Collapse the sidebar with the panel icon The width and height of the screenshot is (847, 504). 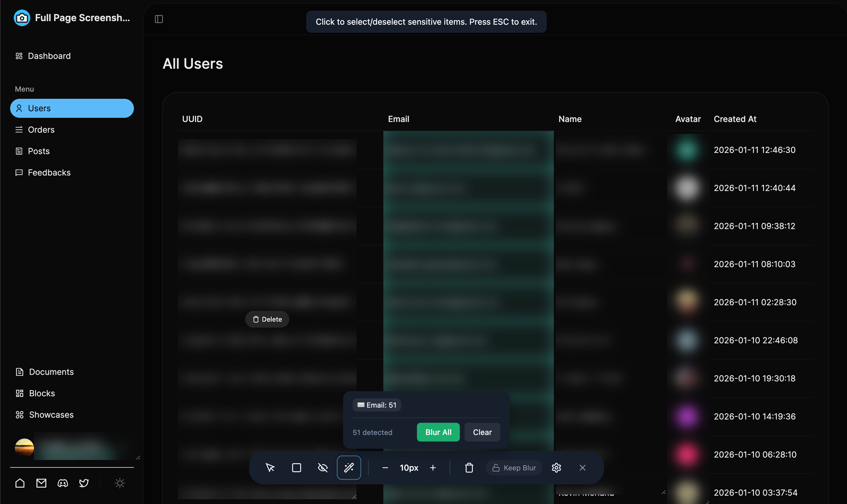pos(159,19)
